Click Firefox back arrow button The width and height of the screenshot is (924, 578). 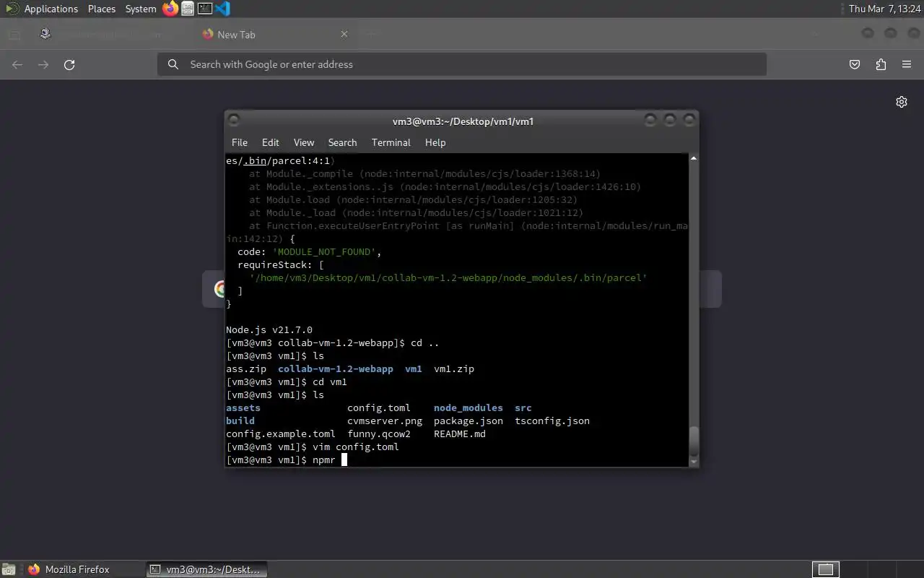click(x=17, y=64)
